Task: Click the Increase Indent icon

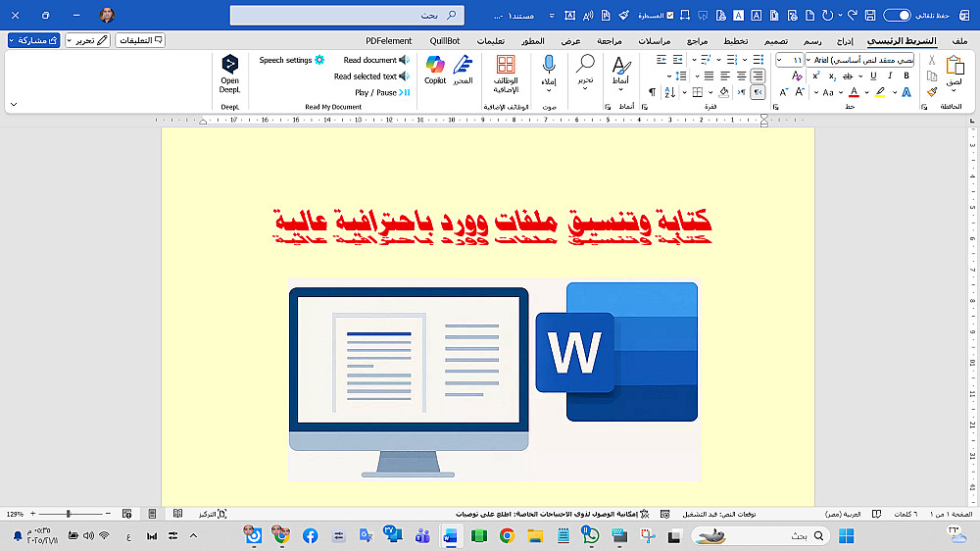Action: [661, 60]
